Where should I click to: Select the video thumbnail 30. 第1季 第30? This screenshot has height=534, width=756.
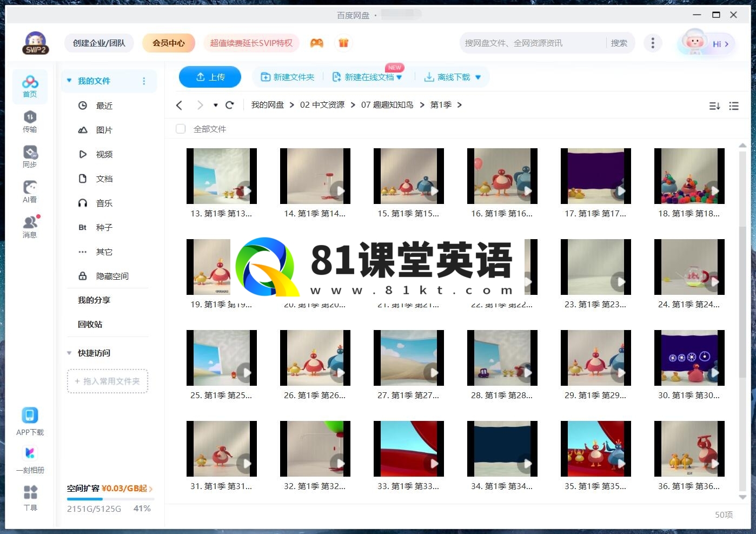[689, 358]
